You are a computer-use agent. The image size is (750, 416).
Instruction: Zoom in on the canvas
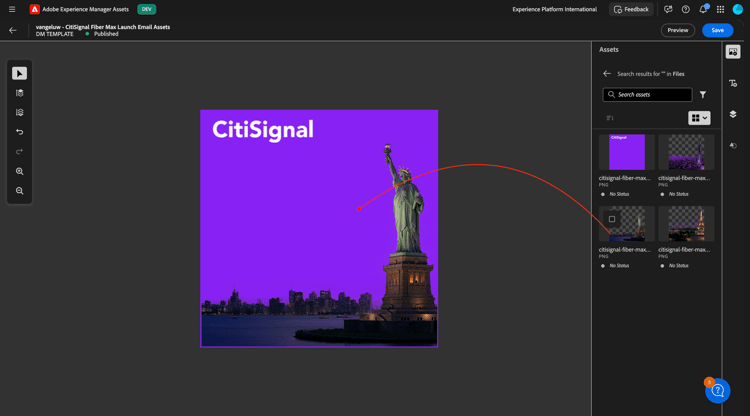[20, 171]
